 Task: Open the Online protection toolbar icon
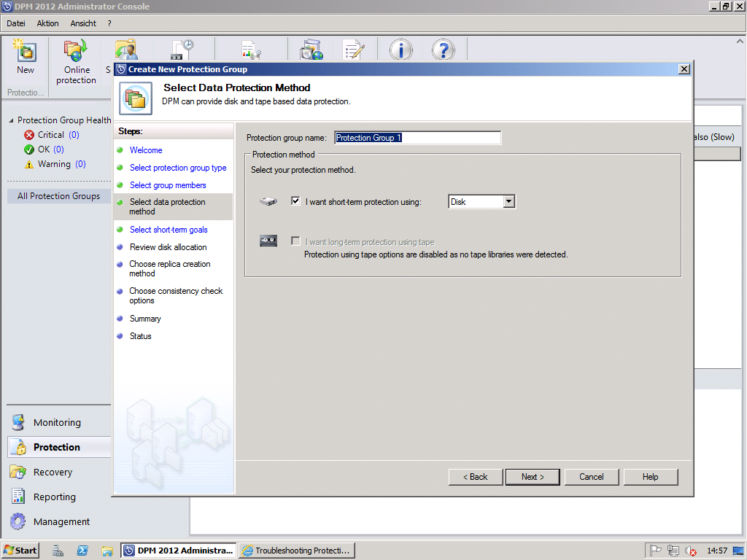(76, 51)
